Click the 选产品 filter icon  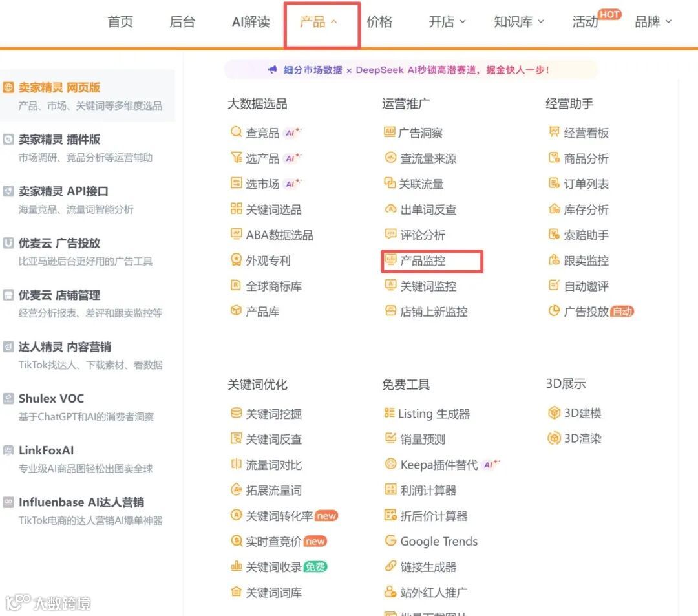pos(236,158)
